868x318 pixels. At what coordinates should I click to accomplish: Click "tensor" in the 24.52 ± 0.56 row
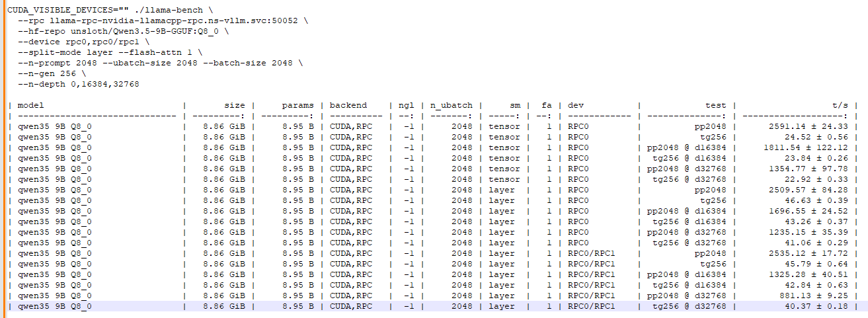[x=504, y=137]
